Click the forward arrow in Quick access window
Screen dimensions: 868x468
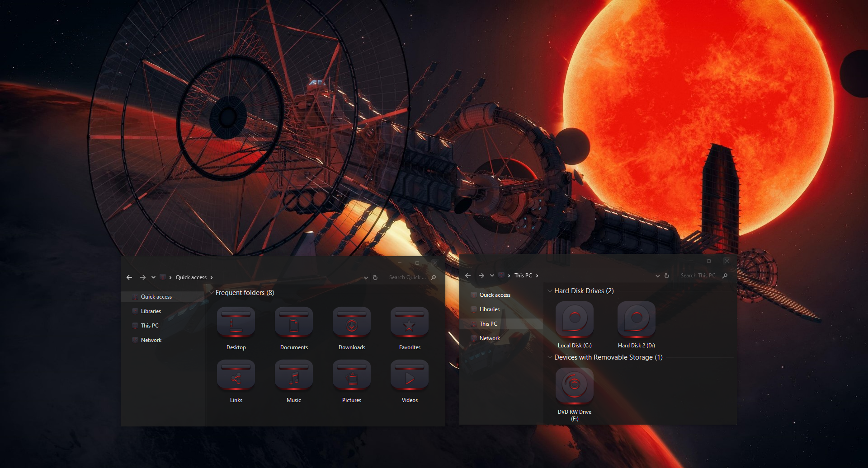(x=142, y=277)
